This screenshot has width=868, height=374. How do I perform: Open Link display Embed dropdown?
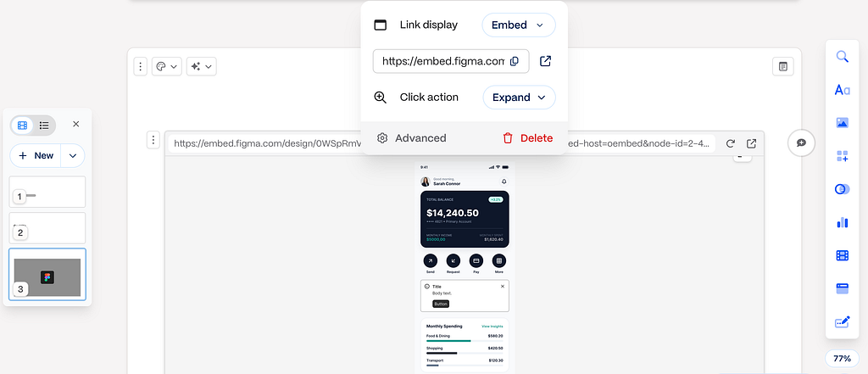(x=519, y=25)
